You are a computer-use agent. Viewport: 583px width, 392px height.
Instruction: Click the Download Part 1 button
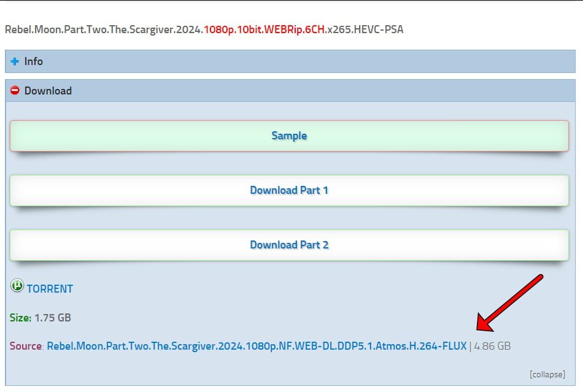click(289, 190)
